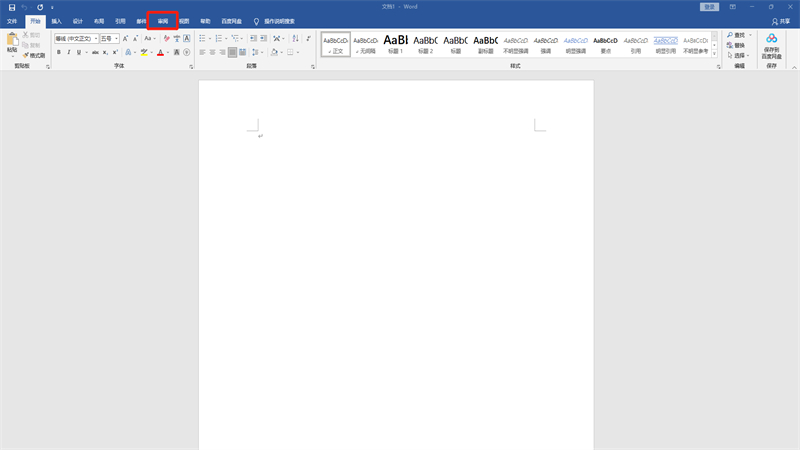This screenshot has height=450, width=800.
Task: Toggle Underline formatting
Action: pos(79,52)
